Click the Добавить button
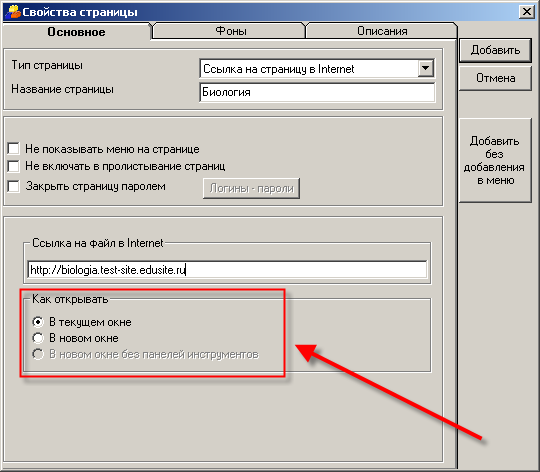This screenshot has width=540, height=472. 495,50
